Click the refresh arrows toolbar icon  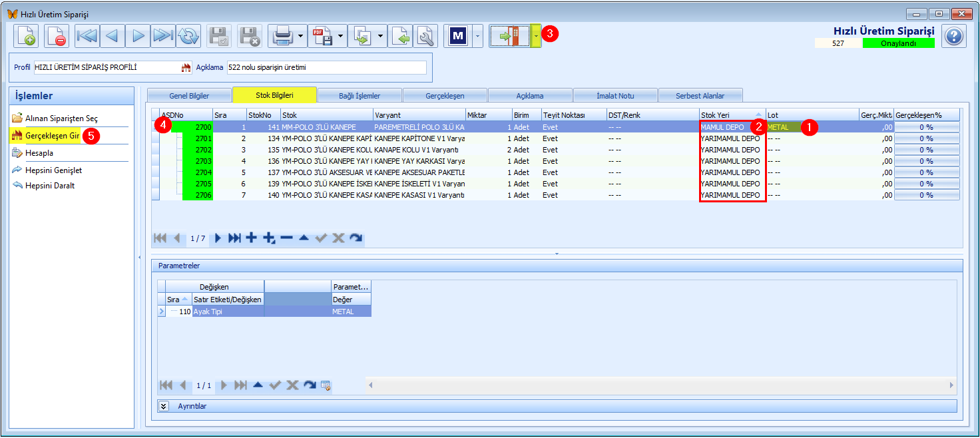point(188,36)
